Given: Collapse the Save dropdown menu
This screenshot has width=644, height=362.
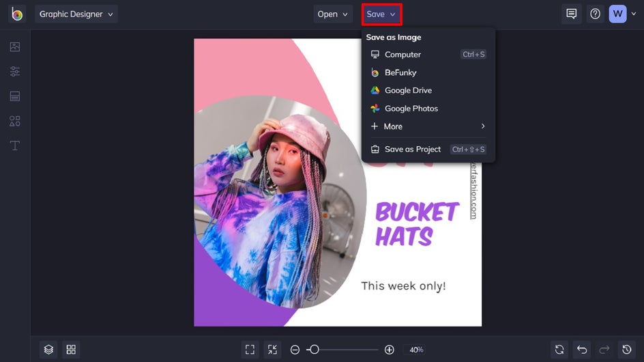Looking at the screenshot, I should (x=381, y=14).
